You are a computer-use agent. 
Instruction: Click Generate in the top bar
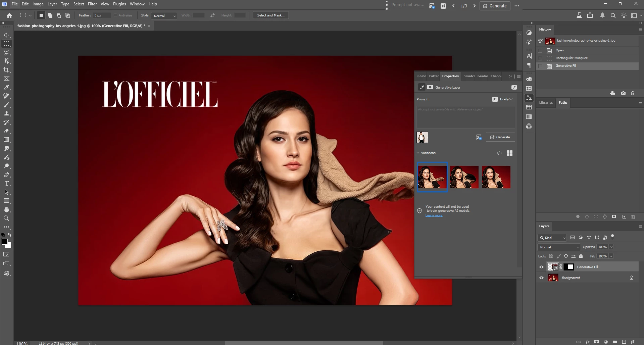[x=495, y=6]
